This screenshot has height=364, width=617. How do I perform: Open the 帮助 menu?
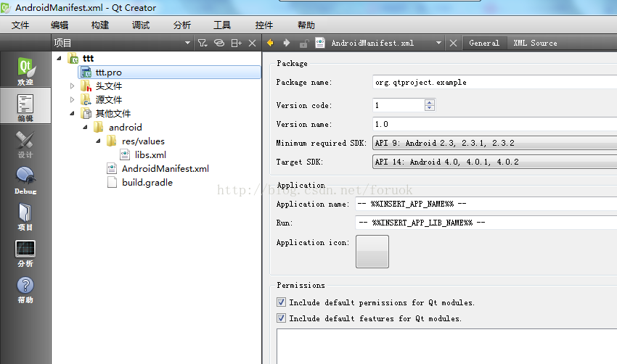click(306, 25)
